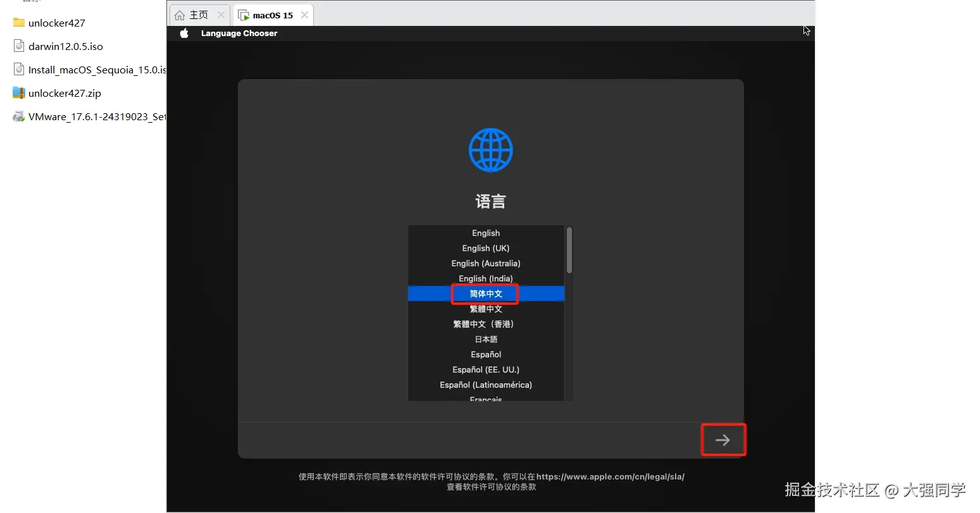This screenshot has width=980, height=513.
Task: Select the VMware_17.6.1 setup installer icon
Action: 19,116
